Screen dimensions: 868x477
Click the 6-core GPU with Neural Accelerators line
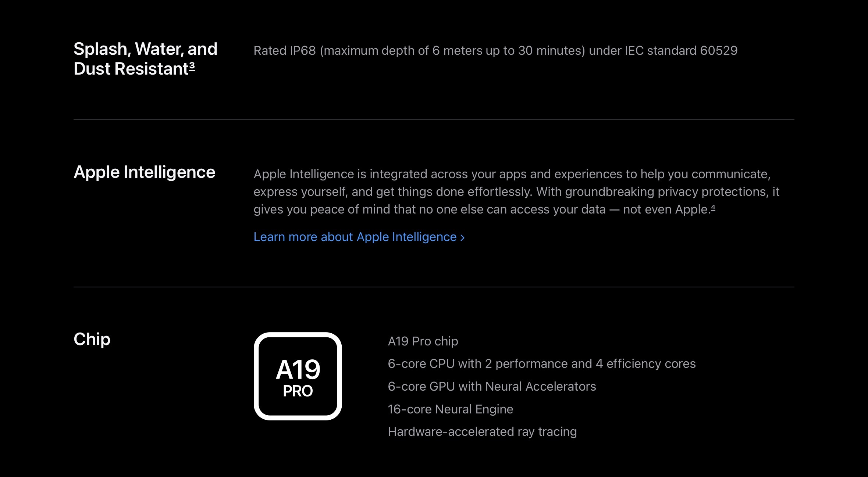[492, 386]
